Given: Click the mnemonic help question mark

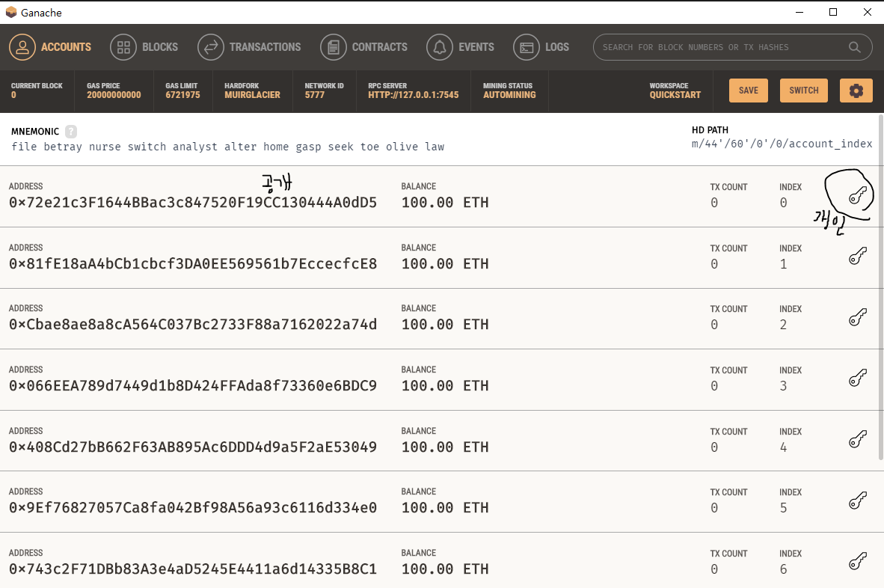Looking at the screenshot, I should point(70,132).
